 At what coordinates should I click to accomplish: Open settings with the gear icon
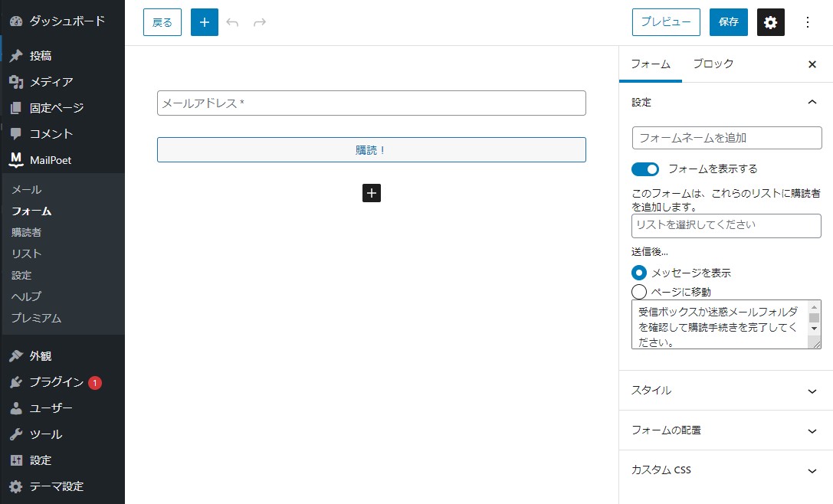[x=770, y=22]
